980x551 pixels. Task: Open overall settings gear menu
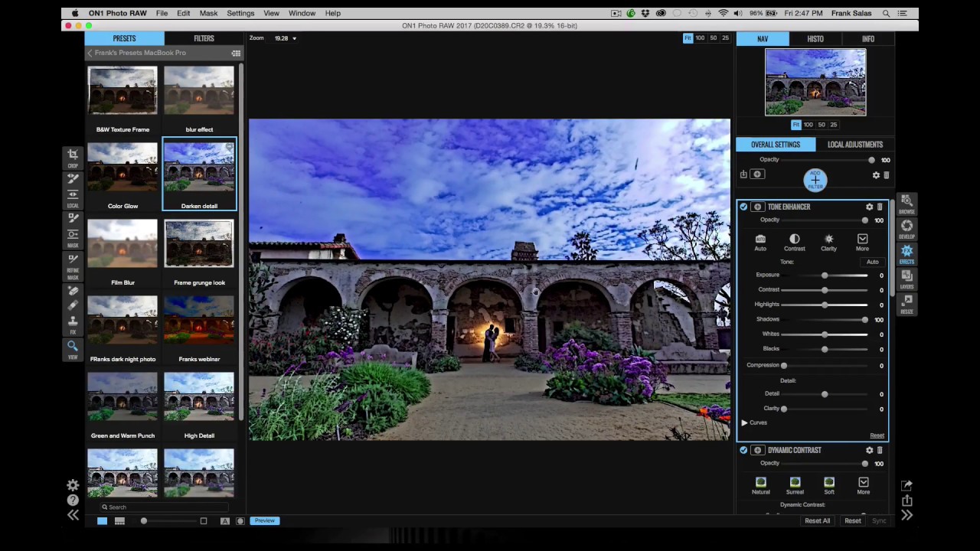click(x=876, y=175)
